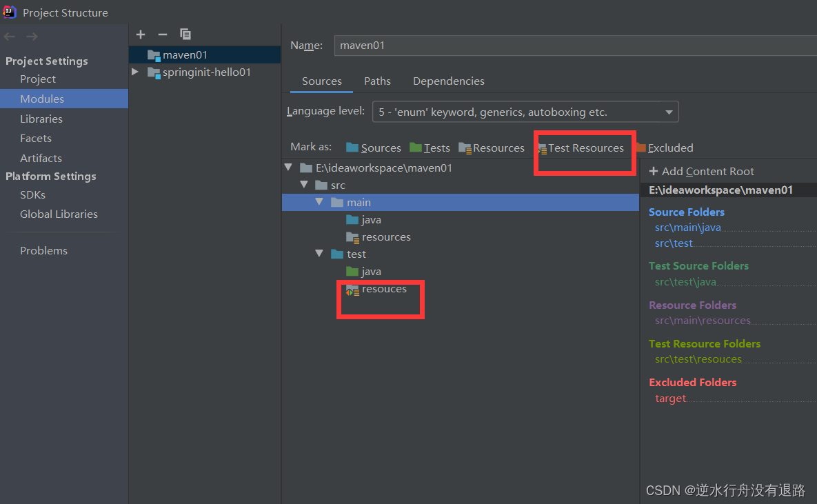Collapse the E:\ideaworkspace\maven01 content root
This screenshot has height=504, width=817.
tap(289, 168)
